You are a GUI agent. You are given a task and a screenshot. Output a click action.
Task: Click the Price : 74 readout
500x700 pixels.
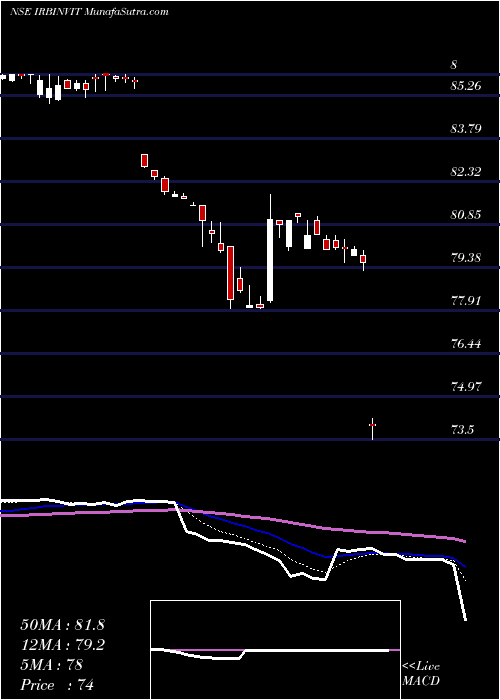57,685
